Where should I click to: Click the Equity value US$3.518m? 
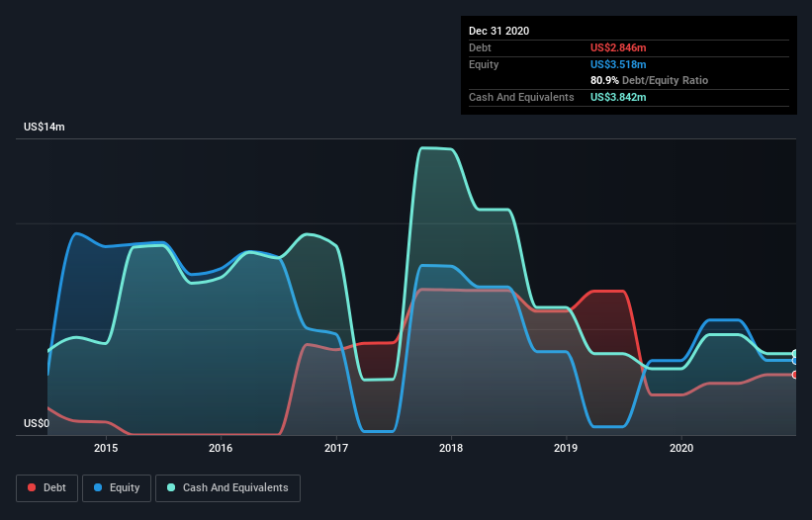[618, 64]
